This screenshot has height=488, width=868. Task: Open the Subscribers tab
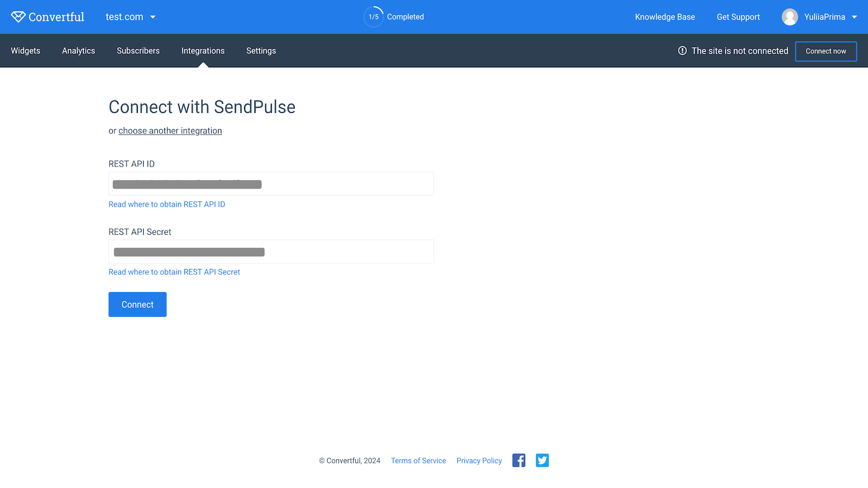tap(138, 50)
